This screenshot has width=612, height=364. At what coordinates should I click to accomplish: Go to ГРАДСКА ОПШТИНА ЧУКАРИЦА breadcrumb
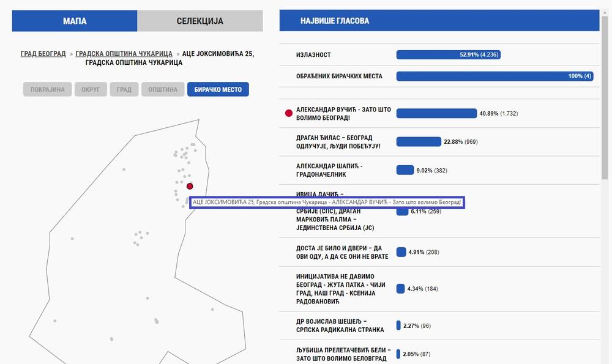[x=124, y=54]
